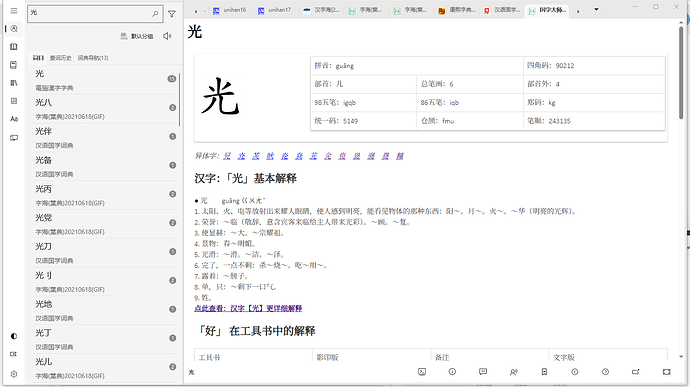Click the Aa font sidebar icon

[14, 119]
